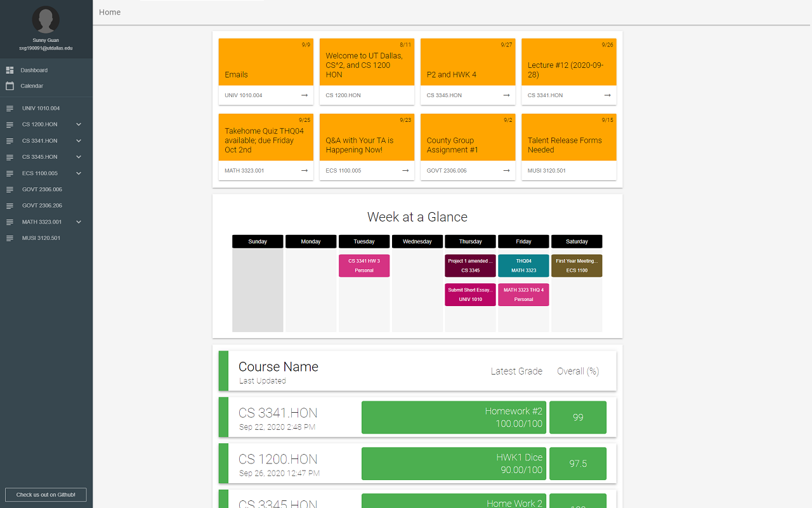812x508 pixels.
Task: Expand ECS 1100.005 course menu
Action: 79,173
